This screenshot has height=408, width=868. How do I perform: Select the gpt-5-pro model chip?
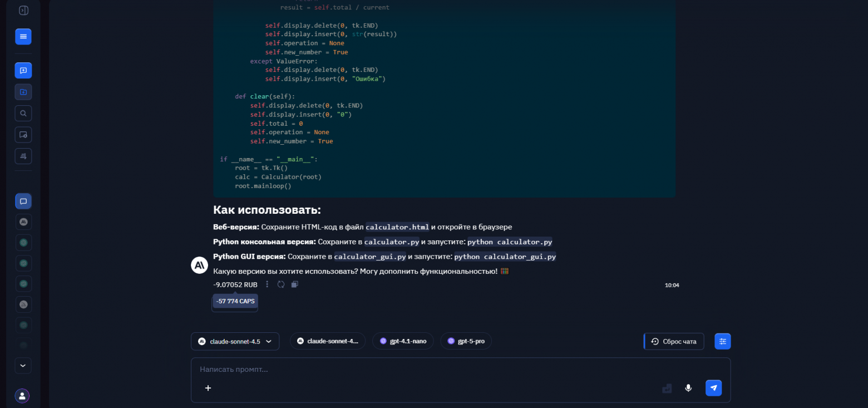point(466,341)
